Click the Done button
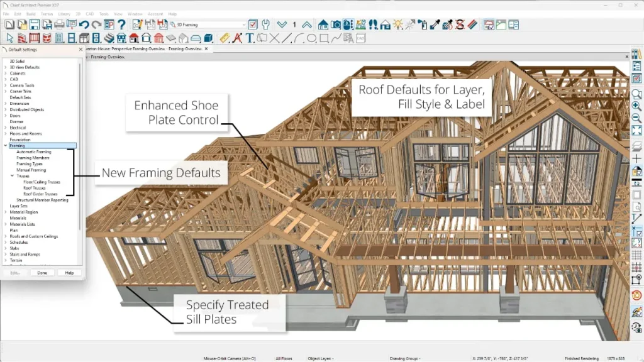 (x=42, y=273)
